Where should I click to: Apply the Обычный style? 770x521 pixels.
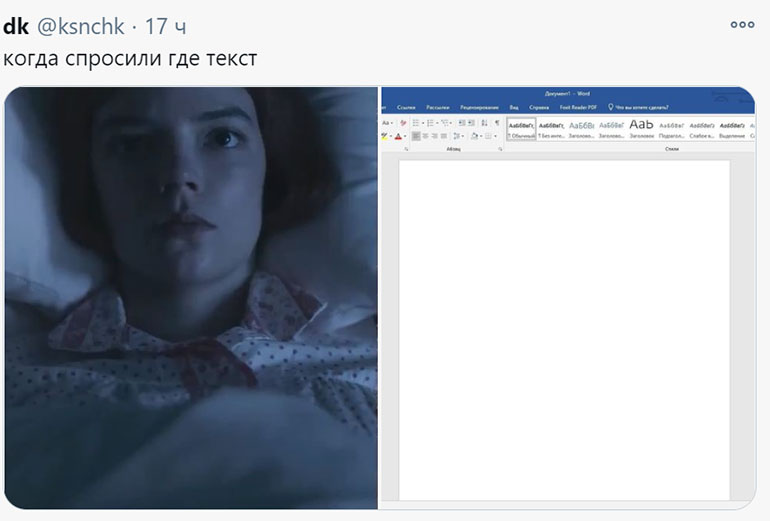pyautogui.click(x=521, y=129)
